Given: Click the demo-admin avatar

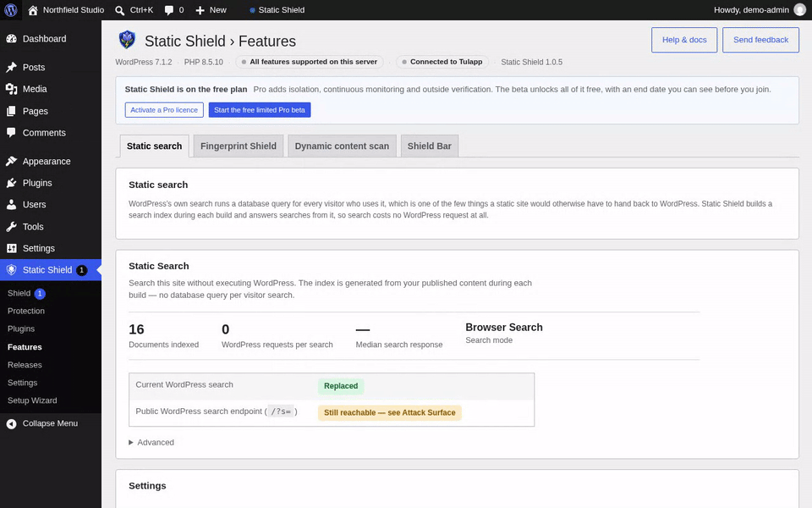Looking at the screenshot, I should 800,10.
